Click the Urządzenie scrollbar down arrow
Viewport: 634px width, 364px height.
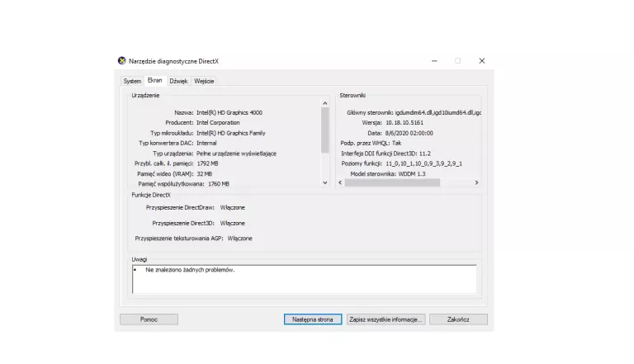click(324, 182)
